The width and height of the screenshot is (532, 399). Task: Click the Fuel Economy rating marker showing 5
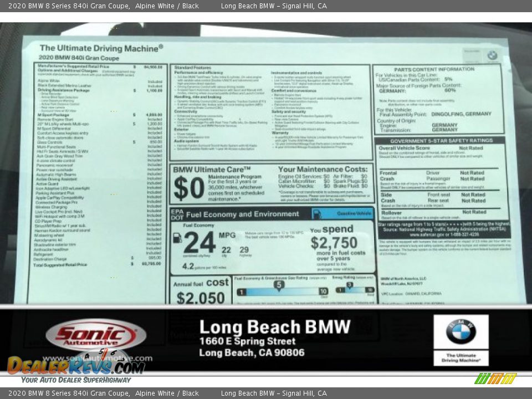pyautogui.click(x=279, y=285)
